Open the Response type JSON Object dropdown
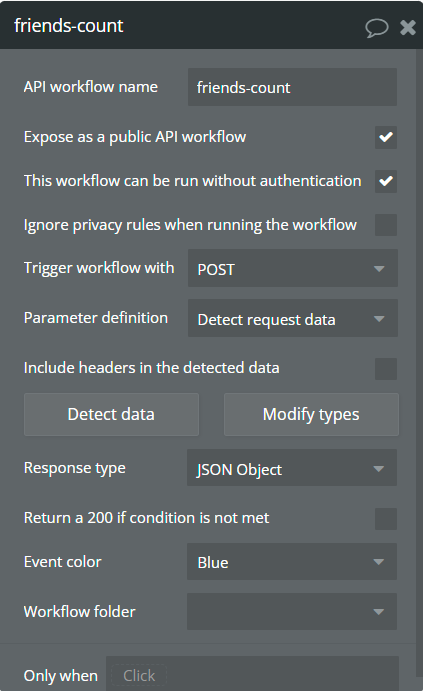 click(x=292, y=468)
